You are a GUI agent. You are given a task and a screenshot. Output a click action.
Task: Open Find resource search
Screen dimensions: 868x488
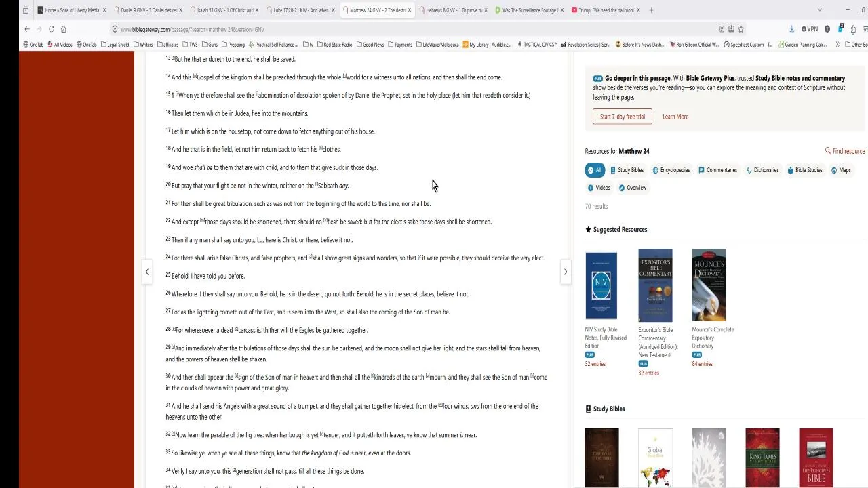(845, 151)
